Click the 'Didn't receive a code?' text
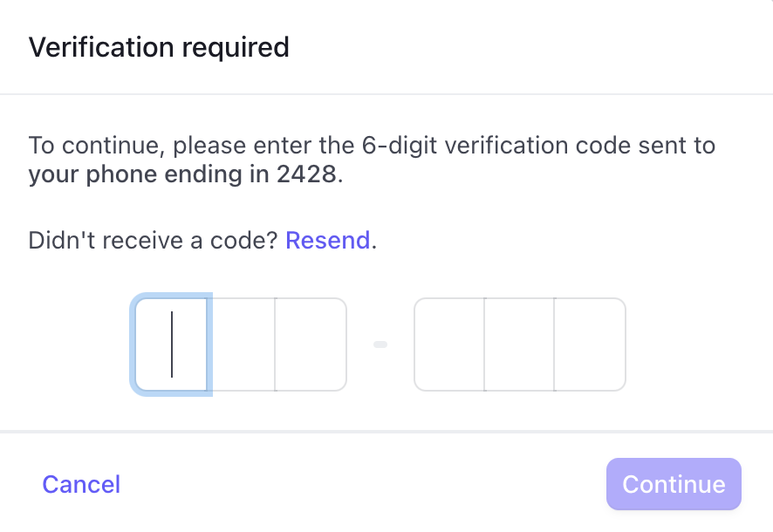773x532 pixels. pyautogui.click(x=153, y=240)
